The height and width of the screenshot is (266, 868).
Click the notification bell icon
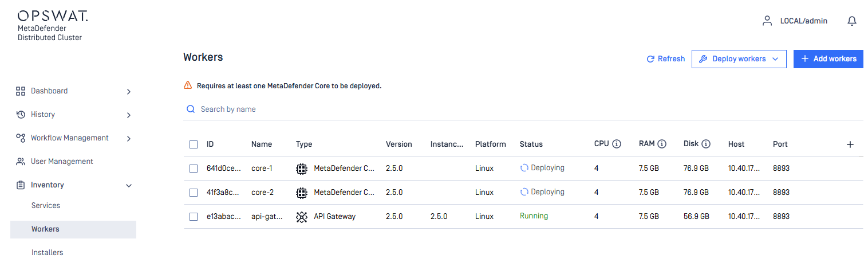(851, 21)
